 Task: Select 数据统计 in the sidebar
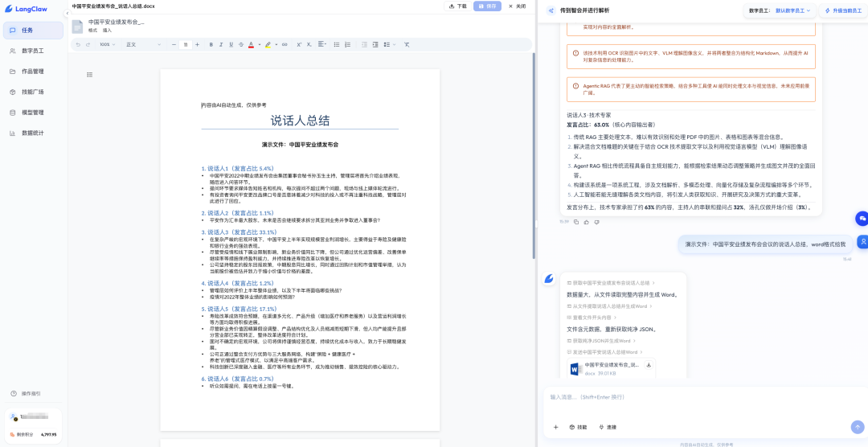pos(33,133)
